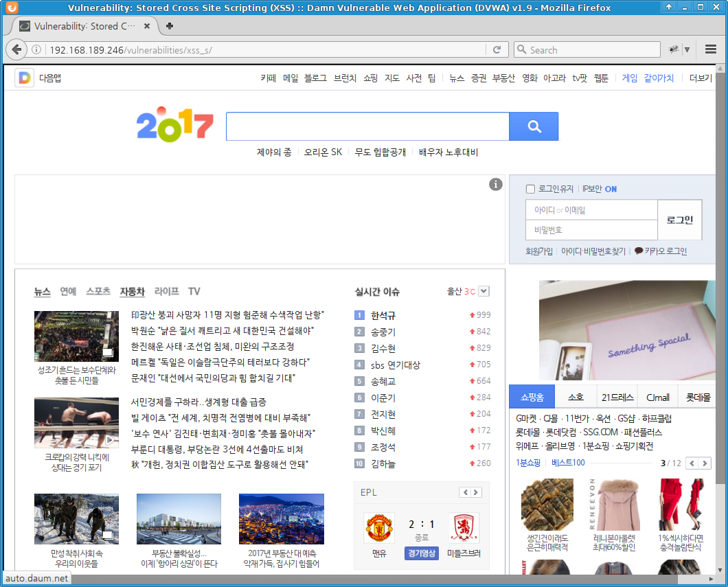Click the Manchester United crest
Screen dimensions: 728x587
tap(379, 528)
